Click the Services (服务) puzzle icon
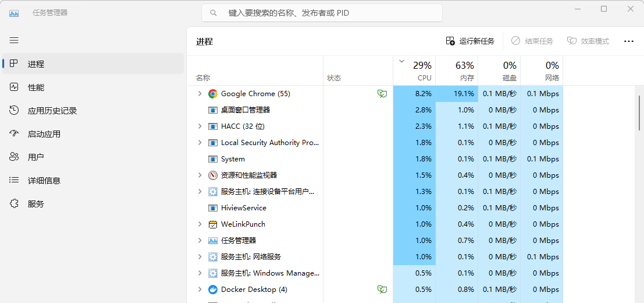 tap(14, 204)
